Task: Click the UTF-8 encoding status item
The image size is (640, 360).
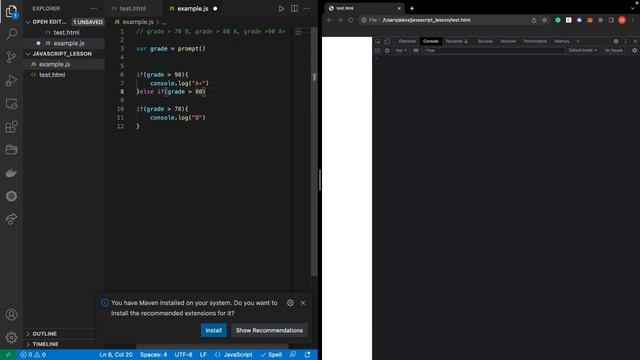Action: tap(184, 355)
